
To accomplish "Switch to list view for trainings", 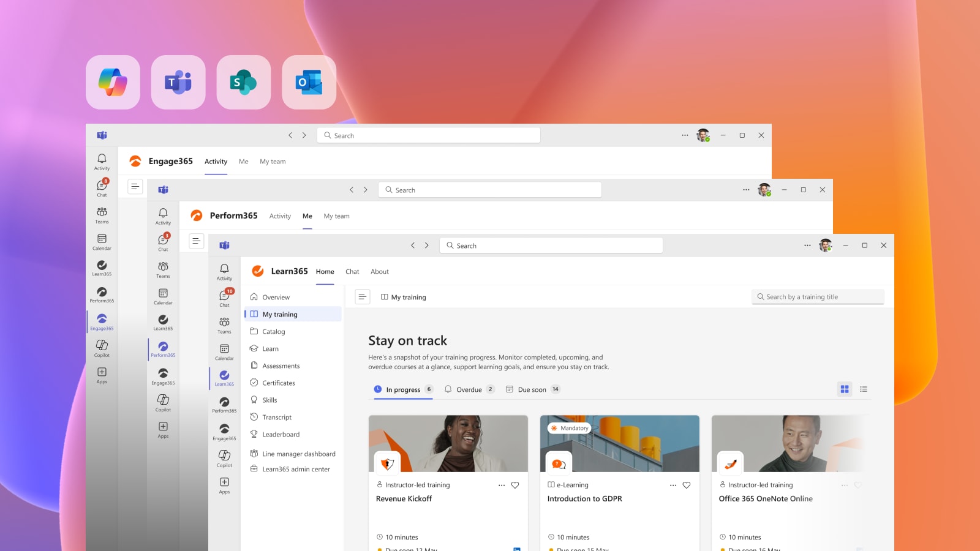I will 864,389.
